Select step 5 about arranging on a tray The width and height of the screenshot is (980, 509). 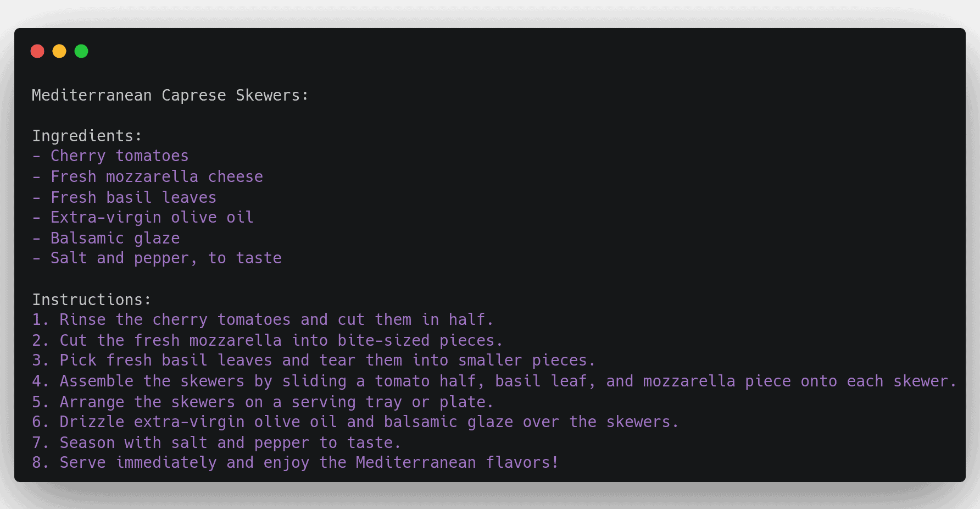tap(263, 402)
